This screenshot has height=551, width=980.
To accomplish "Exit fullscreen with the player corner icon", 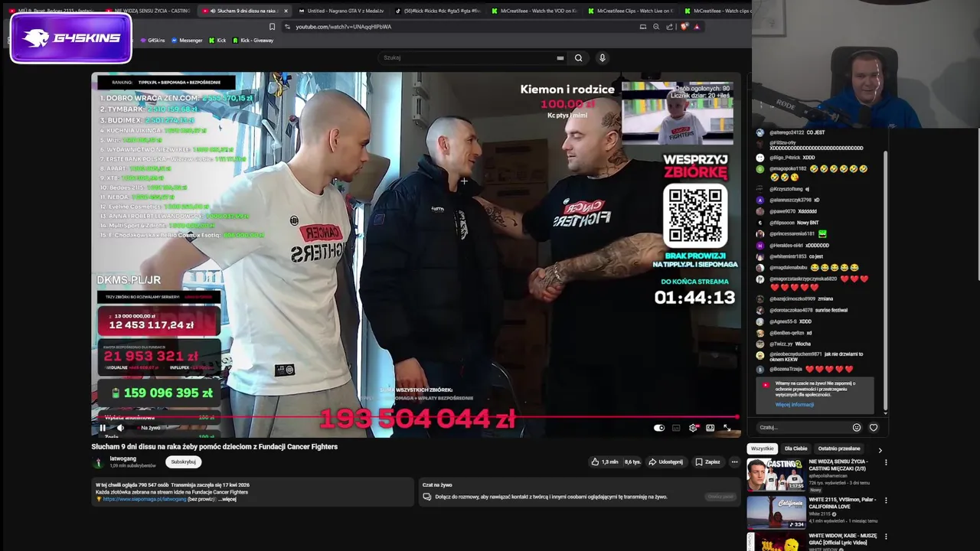I will [x=727, y=428].
